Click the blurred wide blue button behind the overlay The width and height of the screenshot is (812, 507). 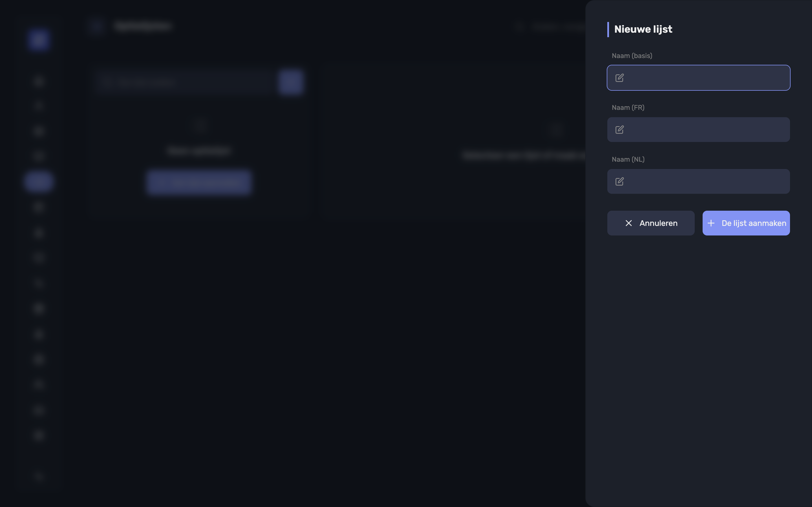[x=199, y=182]
